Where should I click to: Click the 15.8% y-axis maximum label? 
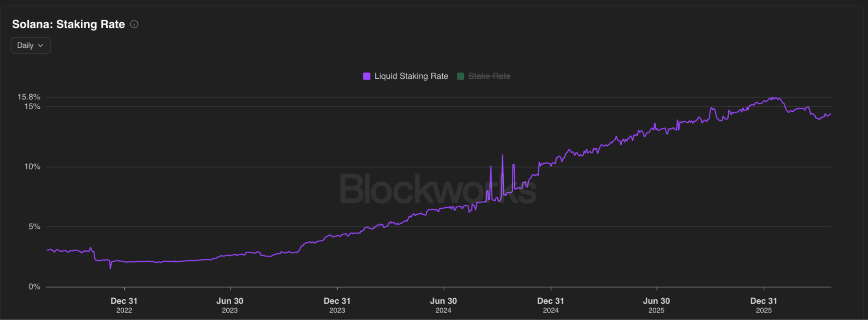pyautogui.click(x=29, y=97)
